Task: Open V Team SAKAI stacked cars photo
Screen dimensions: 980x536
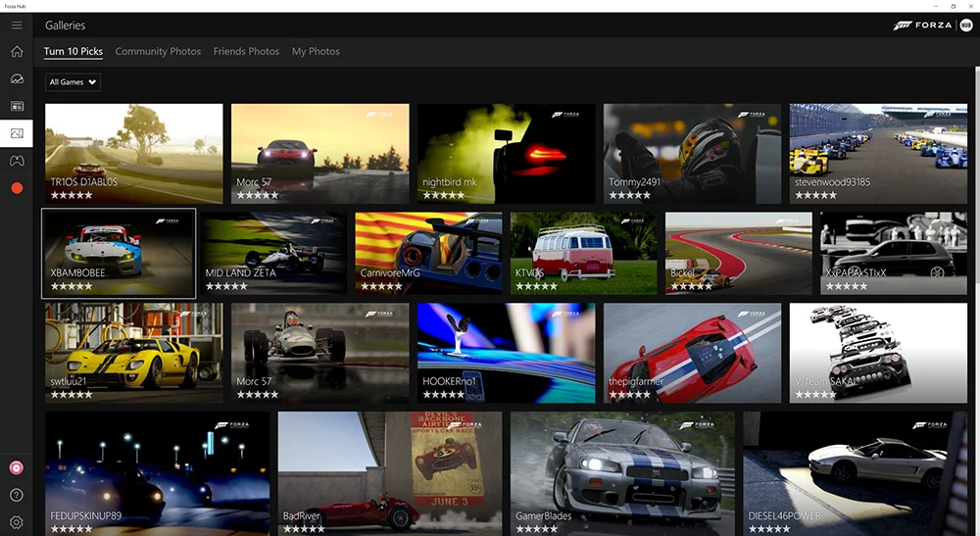Action: [878, 353]
